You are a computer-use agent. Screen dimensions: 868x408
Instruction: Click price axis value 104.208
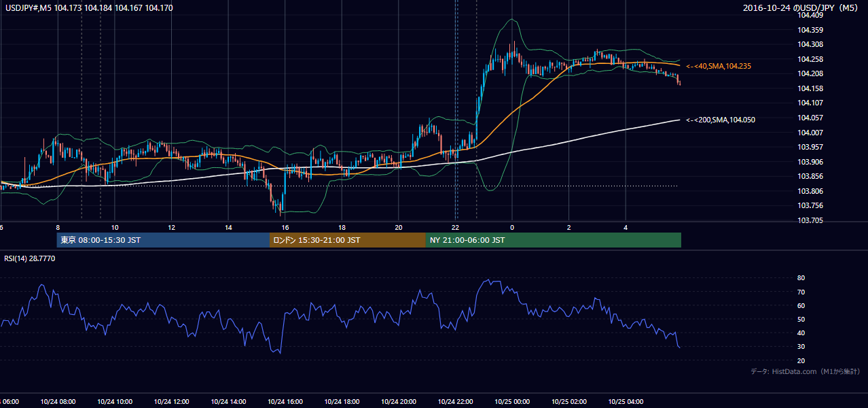(x=811, y=73)
